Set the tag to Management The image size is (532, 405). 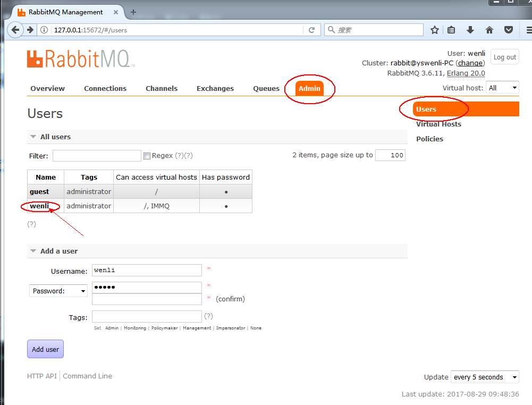click(197, 328)
